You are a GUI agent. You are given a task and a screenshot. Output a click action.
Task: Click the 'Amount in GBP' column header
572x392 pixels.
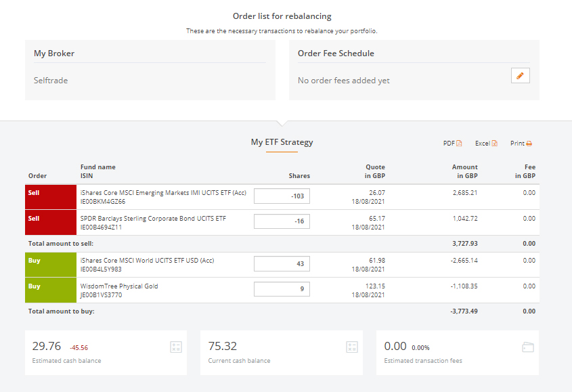tap(465, 171)
